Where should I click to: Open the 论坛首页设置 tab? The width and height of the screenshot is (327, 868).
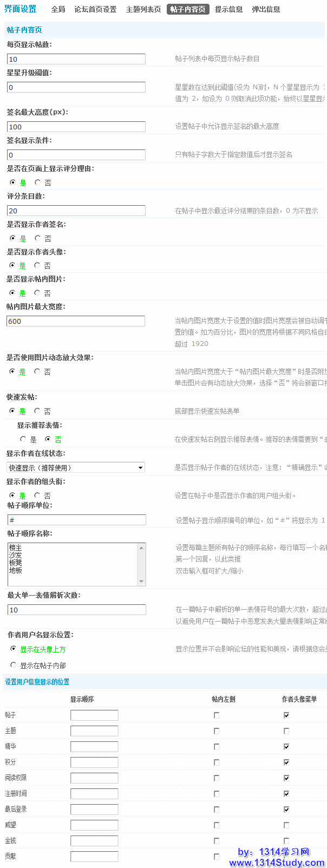click(x=95, y=9)
